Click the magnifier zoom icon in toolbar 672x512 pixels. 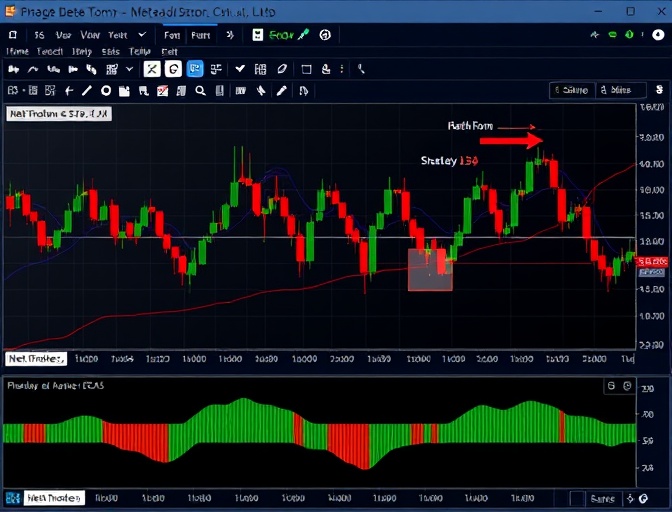(200, 91)
